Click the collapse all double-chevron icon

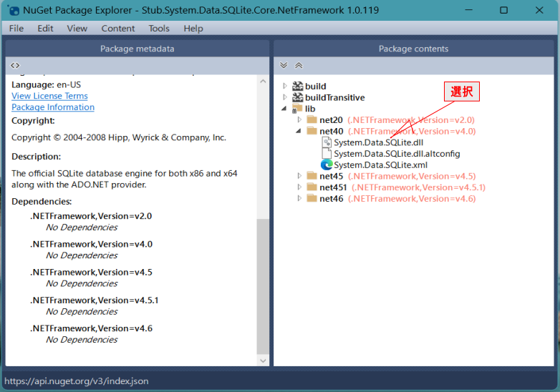point(299,65)
